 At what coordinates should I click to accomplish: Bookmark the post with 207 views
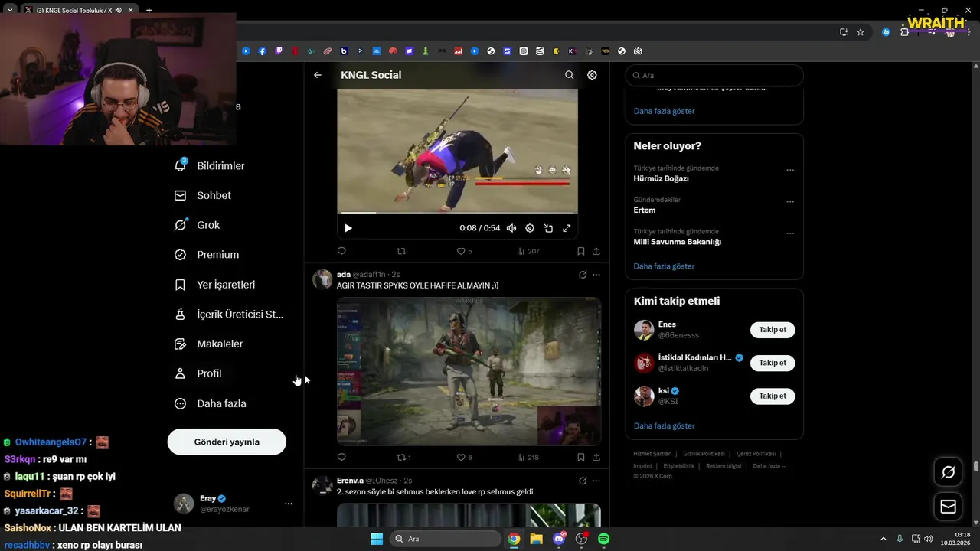point(581,251)
